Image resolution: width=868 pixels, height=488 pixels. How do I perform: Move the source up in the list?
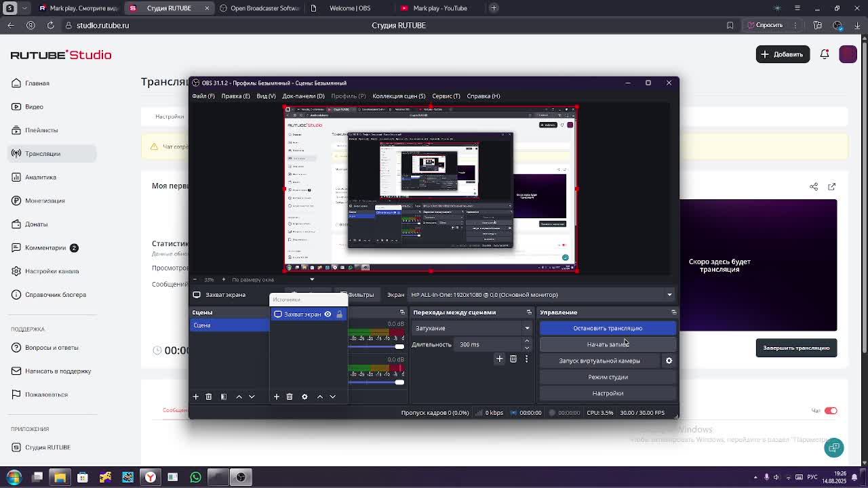click(x=320, y=396)
